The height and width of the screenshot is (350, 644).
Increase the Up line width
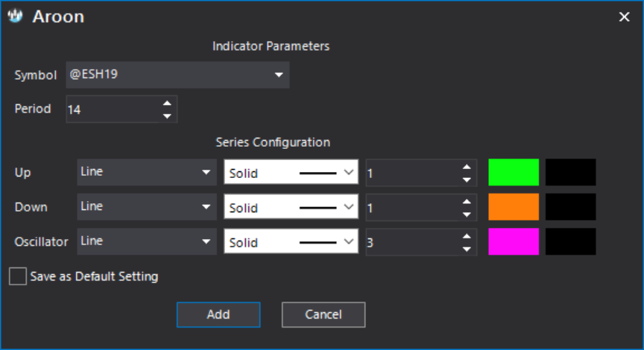point(467,167)
